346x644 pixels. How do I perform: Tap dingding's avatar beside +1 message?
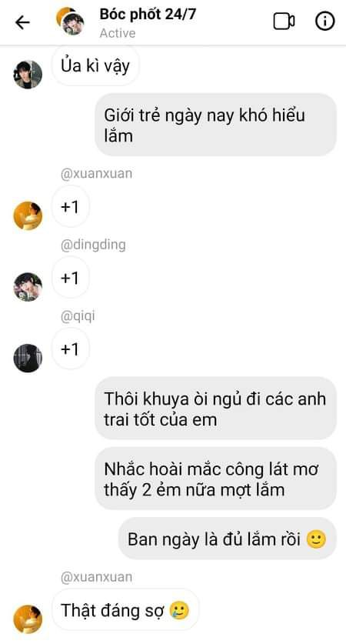(x=28, y=287)
